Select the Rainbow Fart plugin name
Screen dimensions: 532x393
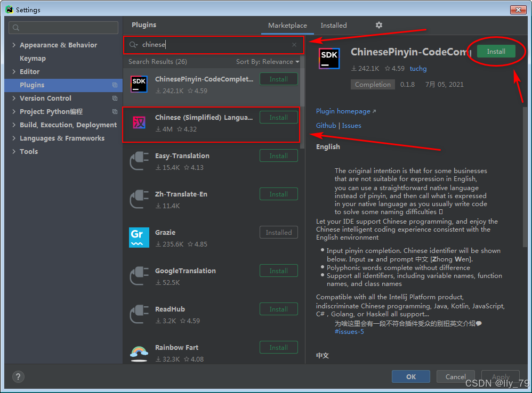coord(176,347)
